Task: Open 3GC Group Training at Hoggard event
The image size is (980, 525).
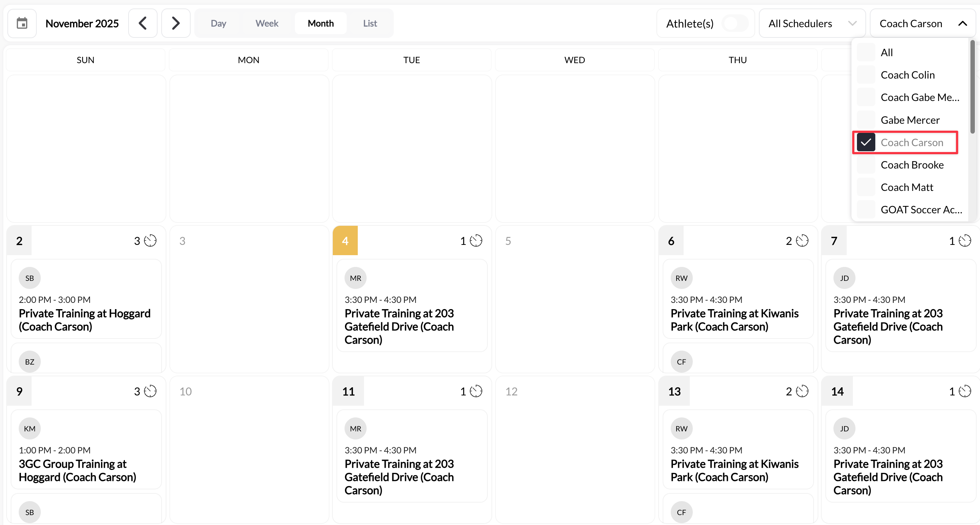Action: (x=86, y=449)
